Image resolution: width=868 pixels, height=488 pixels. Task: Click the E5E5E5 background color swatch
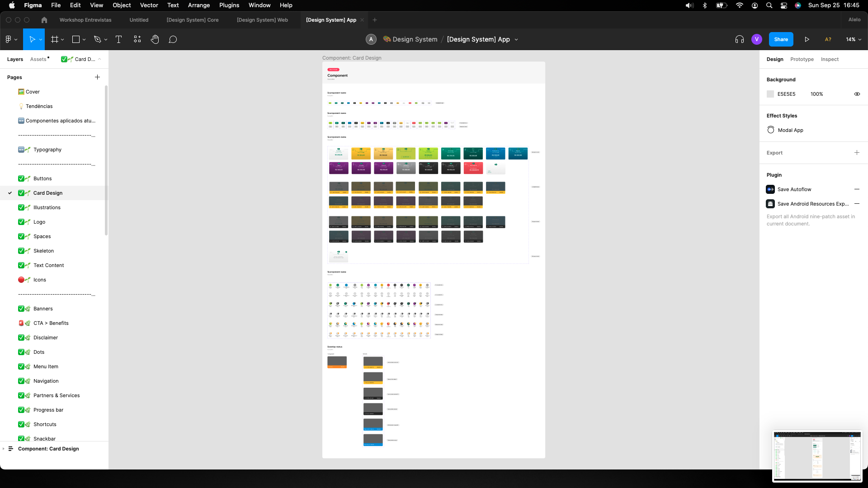(x=770, y=94)
